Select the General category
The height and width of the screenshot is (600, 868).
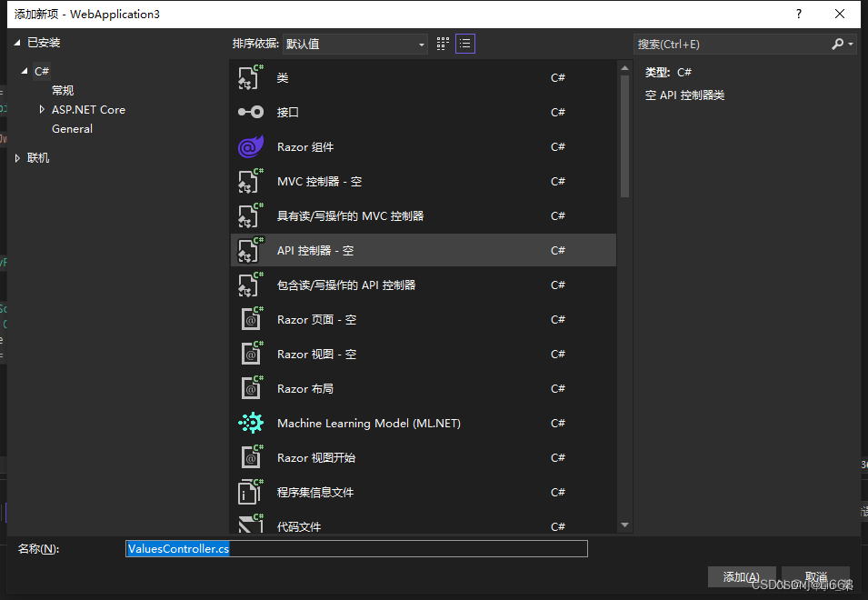72,129
